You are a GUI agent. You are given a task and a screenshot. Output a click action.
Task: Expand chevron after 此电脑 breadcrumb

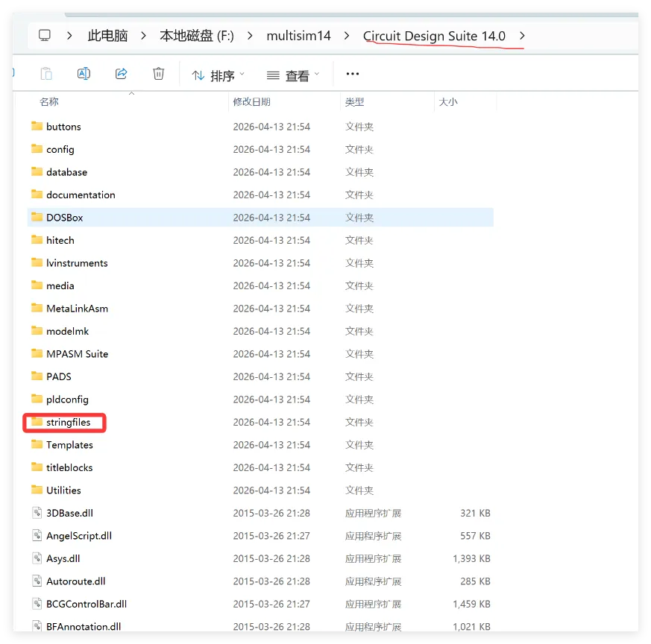[144, 36]
